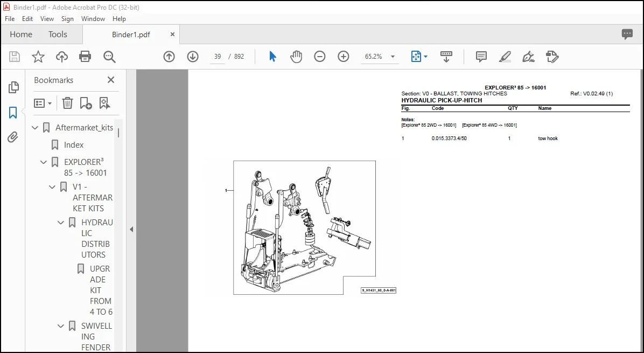Image resolution: width=644 pixels, height=353 pixels.
Task: Click part code 0.015.3373.4/50
Action: pyautogui.click(x=449, y=139)
